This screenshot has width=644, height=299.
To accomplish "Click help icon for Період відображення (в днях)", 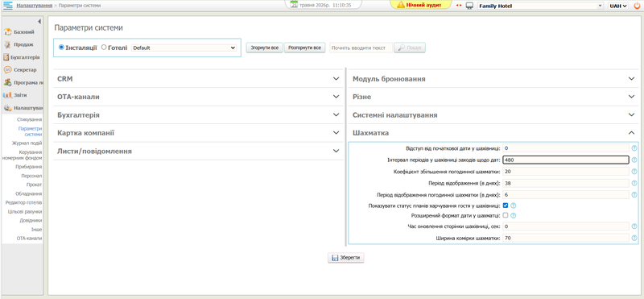I will (634, 183).
